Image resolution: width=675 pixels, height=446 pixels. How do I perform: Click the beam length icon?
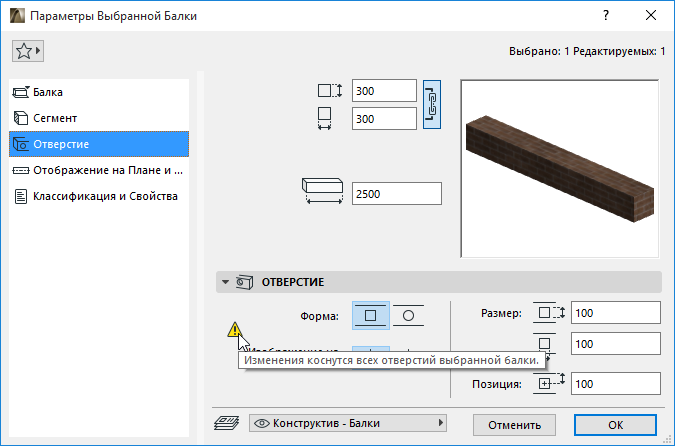[322, 191]
